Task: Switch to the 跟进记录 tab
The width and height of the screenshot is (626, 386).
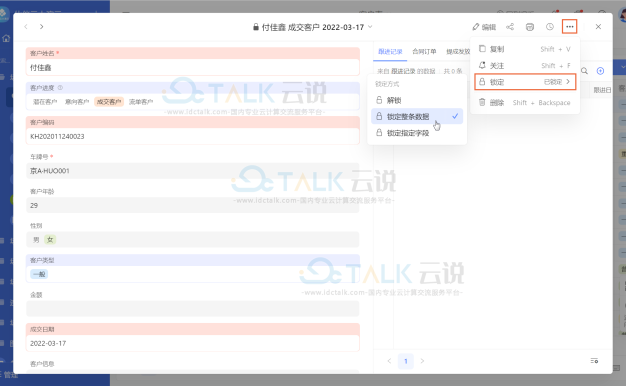Action: pyautogui.click(x=390, y=51)
